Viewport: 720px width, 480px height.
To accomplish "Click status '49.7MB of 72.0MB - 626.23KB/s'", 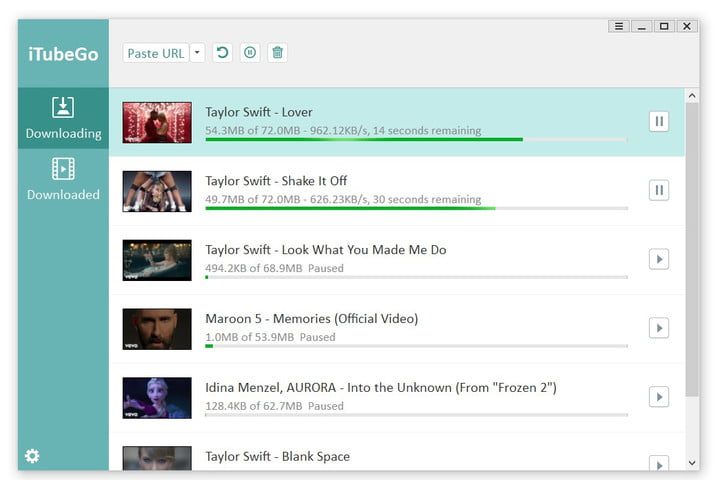I will (287, 199).
